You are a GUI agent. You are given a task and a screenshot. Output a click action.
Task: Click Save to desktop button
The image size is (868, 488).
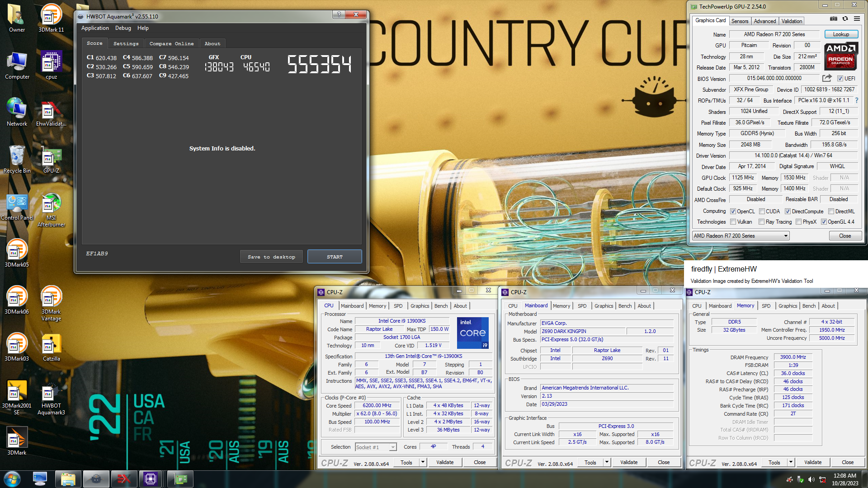tap(271, 257)
